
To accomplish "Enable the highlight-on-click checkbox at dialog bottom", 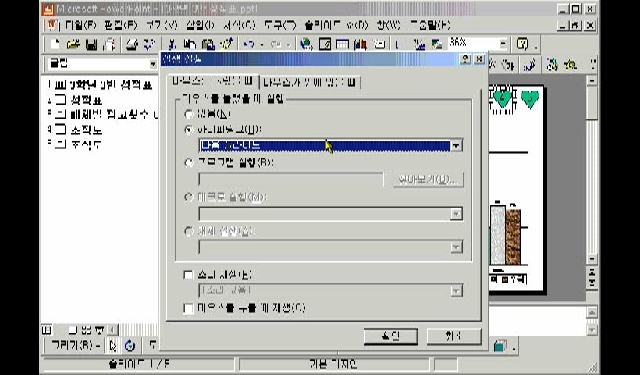I will pyautogui.click(x=188, y=308).
